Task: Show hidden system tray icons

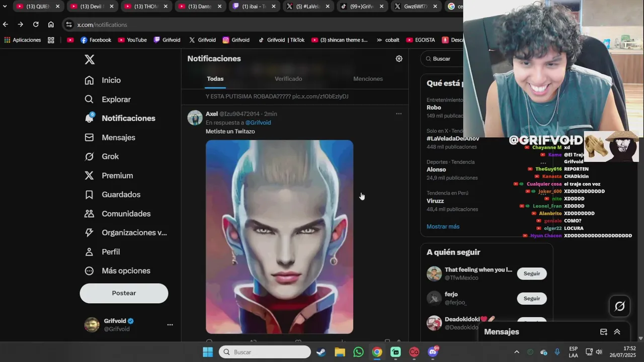Action: 516,352
